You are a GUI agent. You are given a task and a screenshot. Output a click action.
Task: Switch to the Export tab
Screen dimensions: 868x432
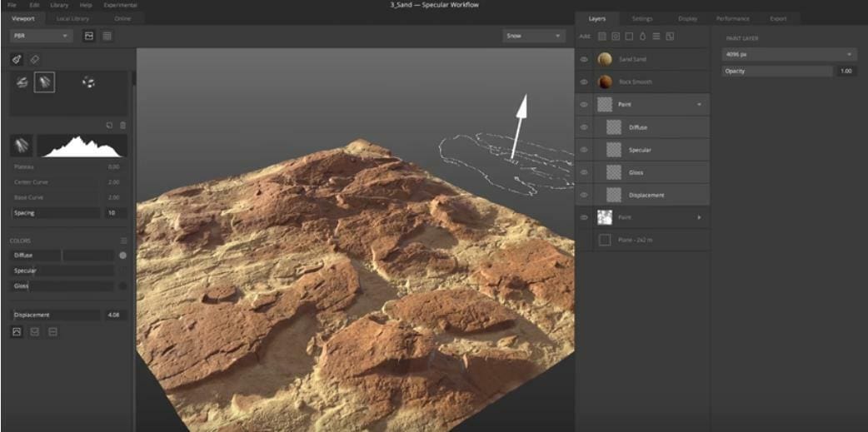pos(777,18)
